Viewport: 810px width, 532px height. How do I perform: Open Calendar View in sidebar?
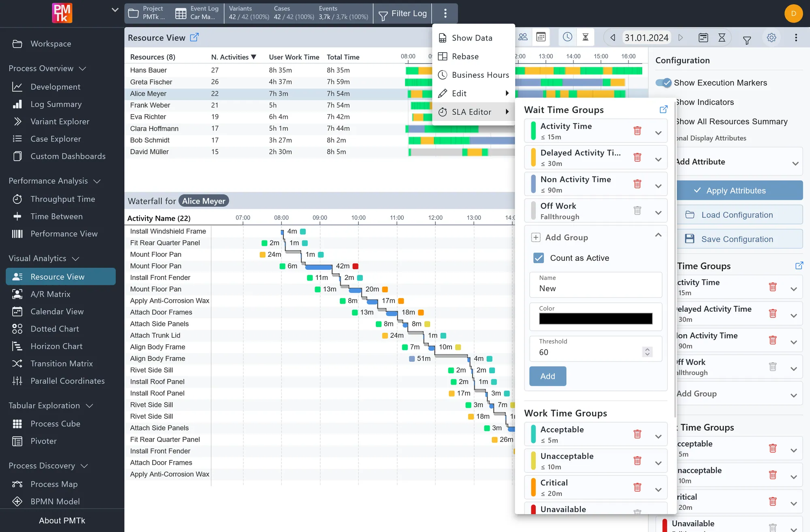61,311
